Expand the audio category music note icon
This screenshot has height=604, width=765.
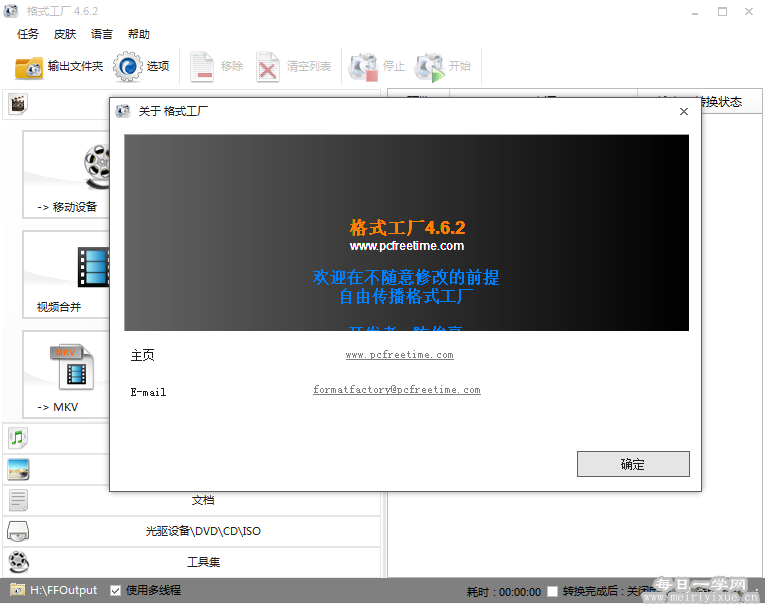(18, 438)
